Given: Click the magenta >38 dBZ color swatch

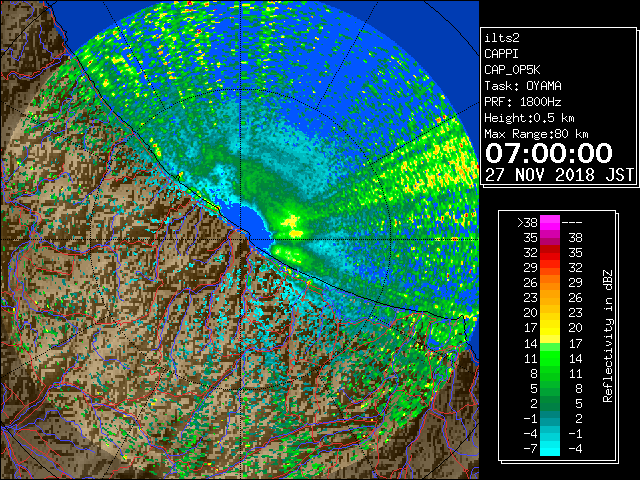Looking at the screenshot, I should click(550, 222).
